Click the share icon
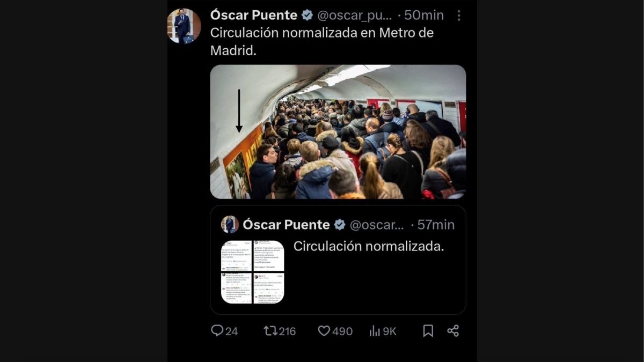Screen dimensions: 644x362 pyautogui.click(x=453, y=331)
